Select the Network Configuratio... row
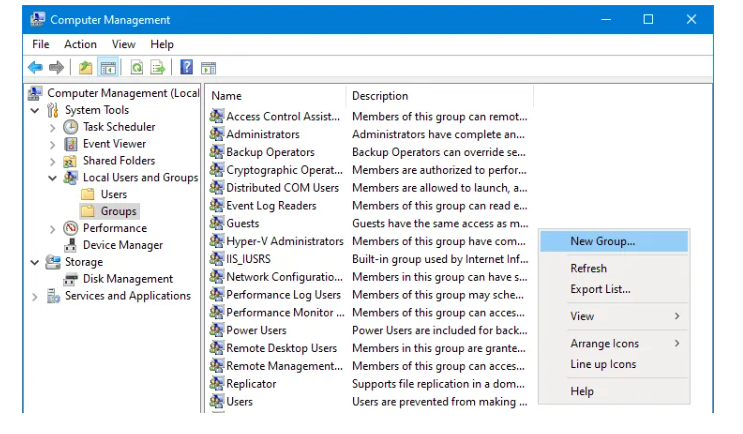The height and width of the screenshot is (434, 743). point(369,277)
